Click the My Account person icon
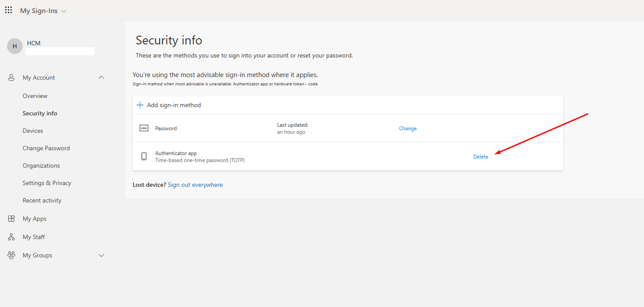This screenshot has width=644, height=307. pyautogui.click(x=12, y=78)
